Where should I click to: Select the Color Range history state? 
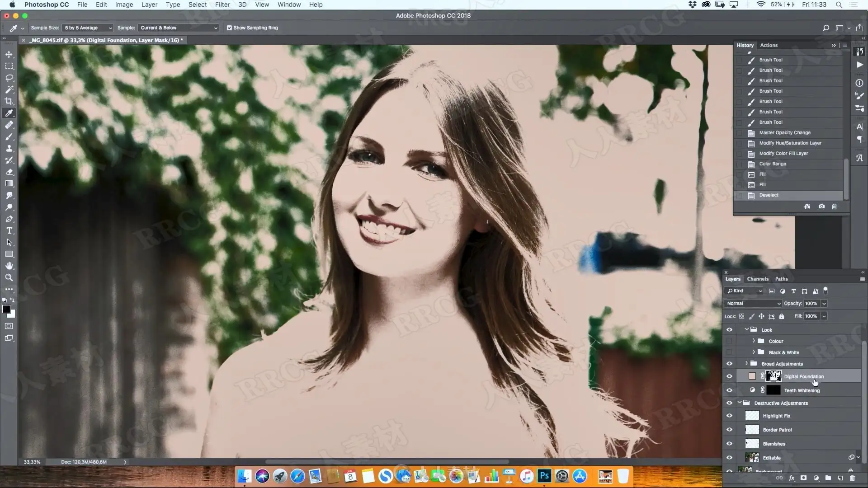pyautogui.click(x=772, y=164)
